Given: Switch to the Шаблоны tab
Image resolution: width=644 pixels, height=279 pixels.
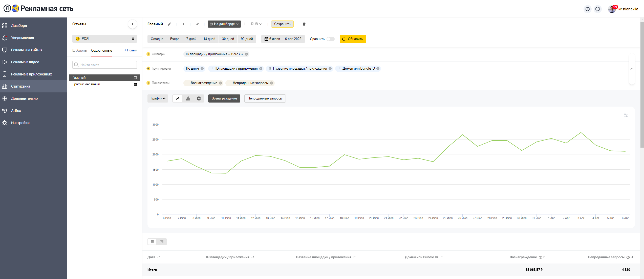Looking at the screenshot, I should [79, 50].
